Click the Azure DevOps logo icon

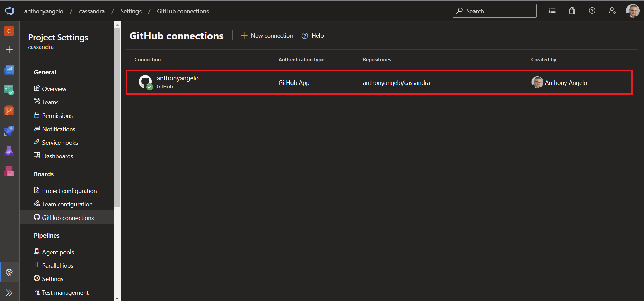9,11
